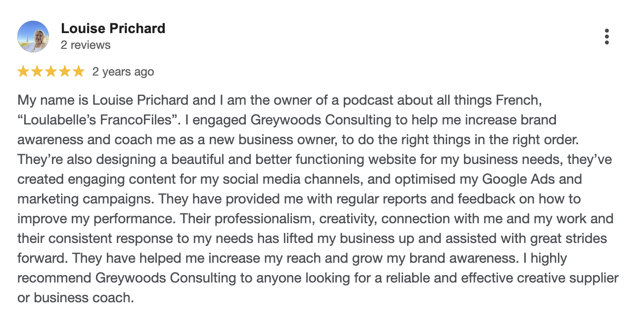Click the final words "or business coach."
The image size is (644, 323).
point(76,298)
